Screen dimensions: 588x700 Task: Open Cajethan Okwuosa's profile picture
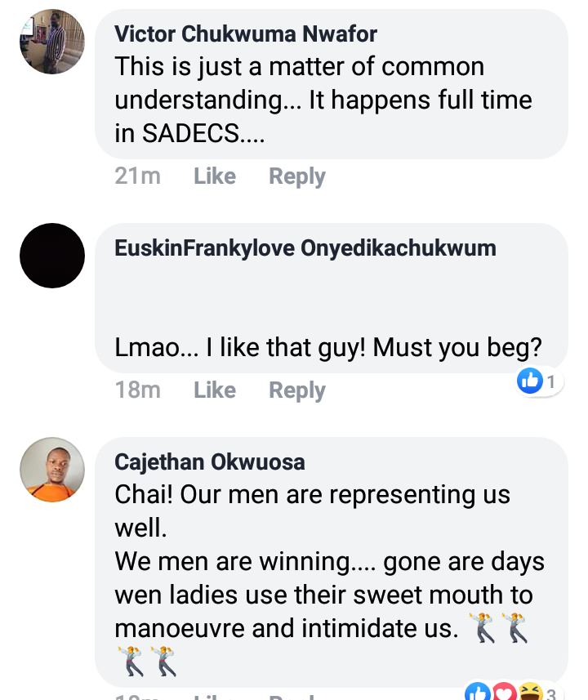tap(52, 470)
